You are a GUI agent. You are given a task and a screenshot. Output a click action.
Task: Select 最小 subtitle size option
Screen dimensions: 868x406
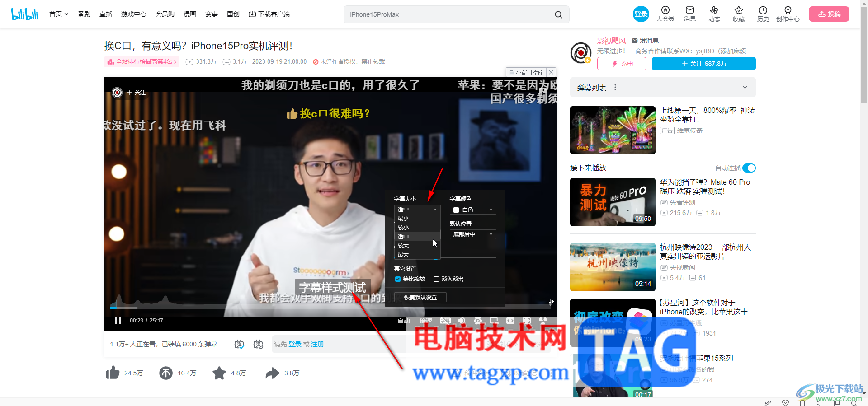(417, 219)
